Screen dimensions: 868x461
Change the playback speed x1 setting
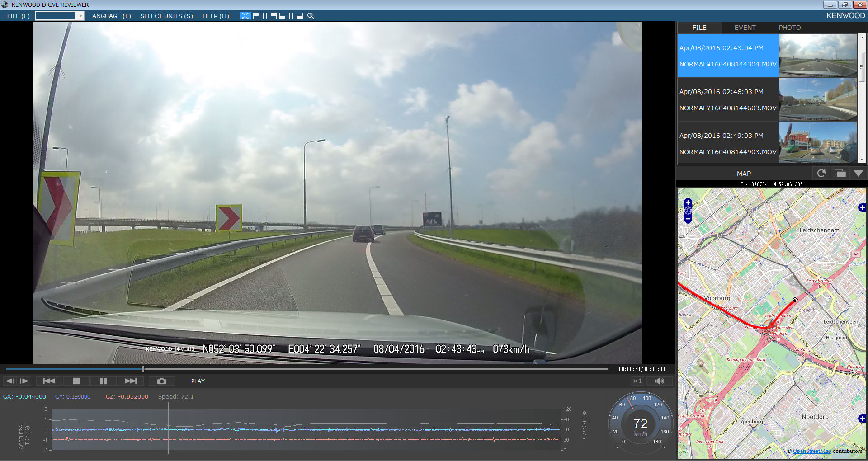(637, 381)
